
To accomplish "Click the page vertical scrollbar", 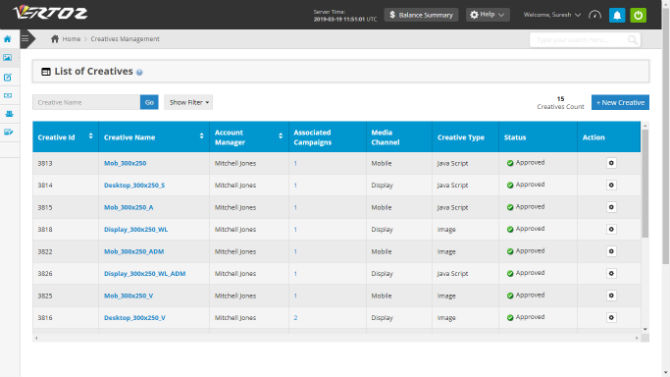I will pos(666,137).
